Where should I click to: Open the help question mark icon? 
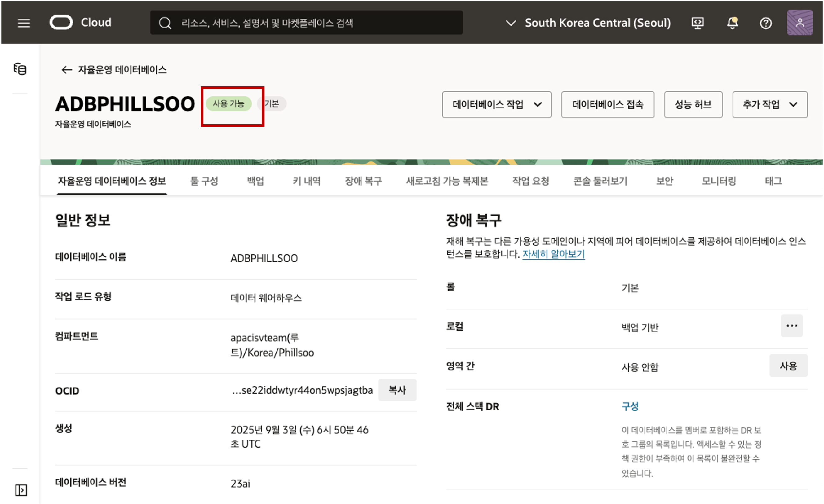tap(765, 23)
